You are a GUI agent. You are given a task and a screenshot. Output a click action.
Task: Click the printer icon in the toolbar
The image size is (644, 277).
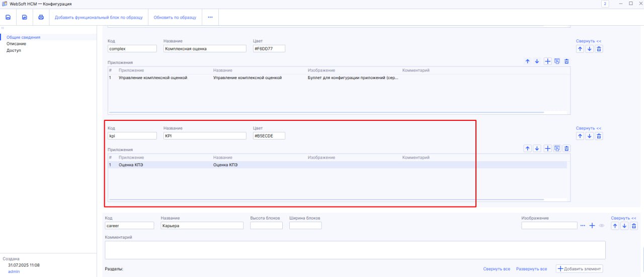pyautogui.click(x=41, y=17)
